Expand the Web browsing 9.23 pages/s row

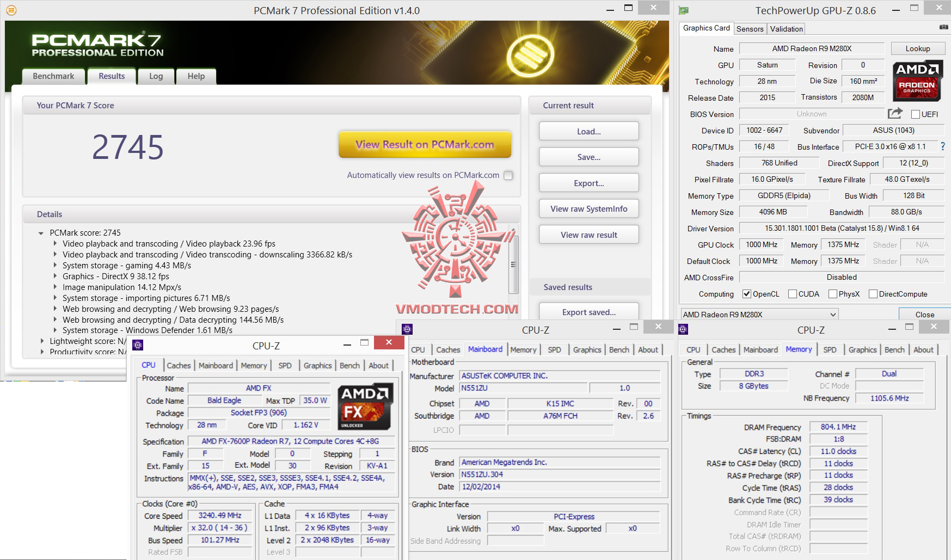pos(55,309)
